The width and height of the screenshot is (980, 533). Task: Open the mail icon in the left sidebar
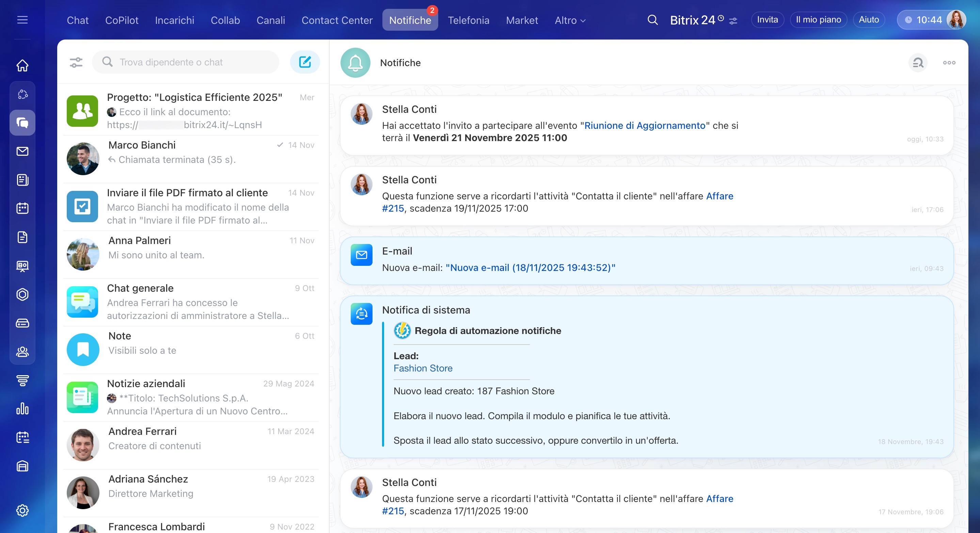pyautogui.click(x=22, y=151)
